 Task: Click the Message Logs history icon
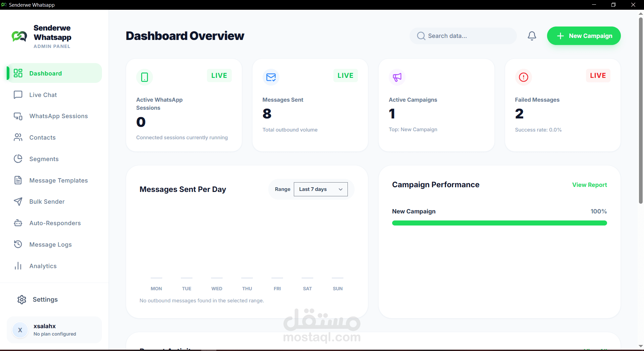(18, 244)
